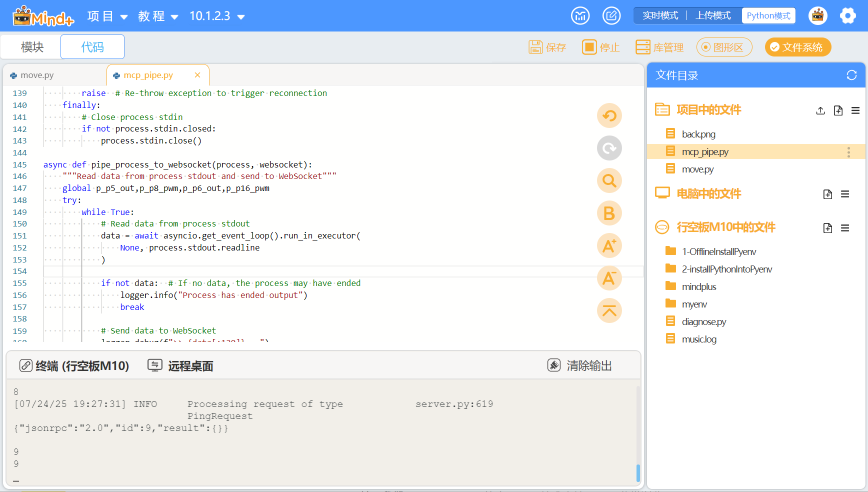The height and width of the screenshot is (492, 868).
Task: Switch to 远程桌面 tab
Action: (x=180, y=366)
